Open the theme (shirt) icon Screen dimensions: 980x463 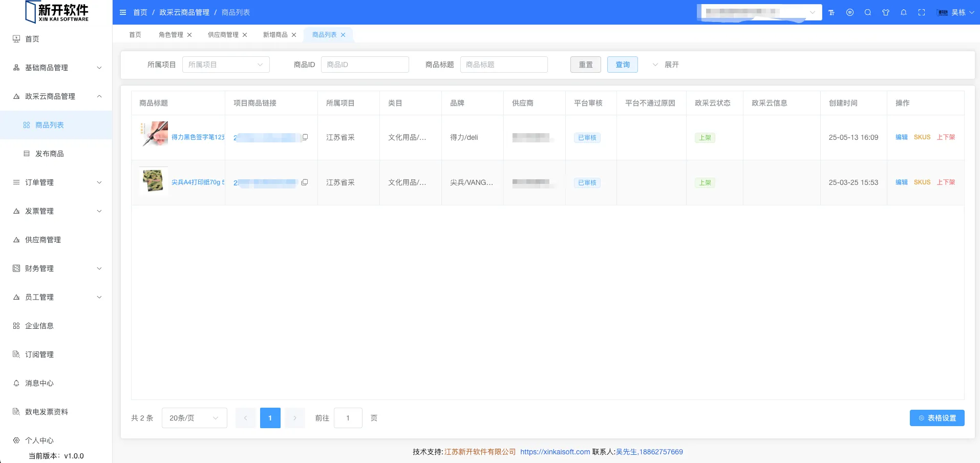point(886,12)
